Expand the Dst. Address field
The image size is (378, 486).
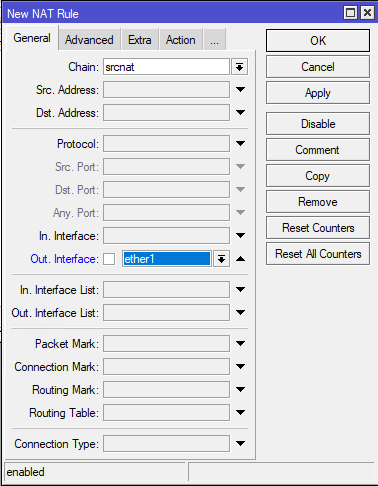click(240, 112)
